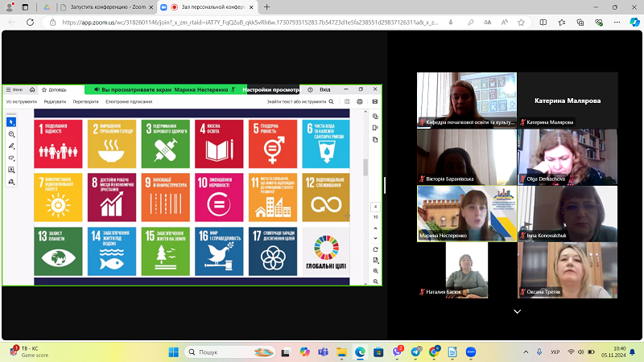Open 'Перетворити' menu item
This screenshot has height=362, width=644.
coord(86,102)
